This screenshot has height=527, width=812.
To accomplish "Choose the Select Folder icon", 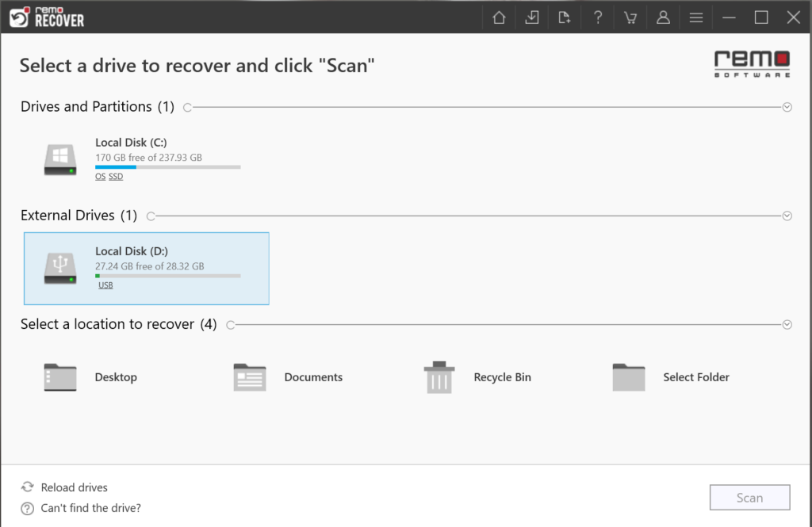I will [x=629, y=376].
